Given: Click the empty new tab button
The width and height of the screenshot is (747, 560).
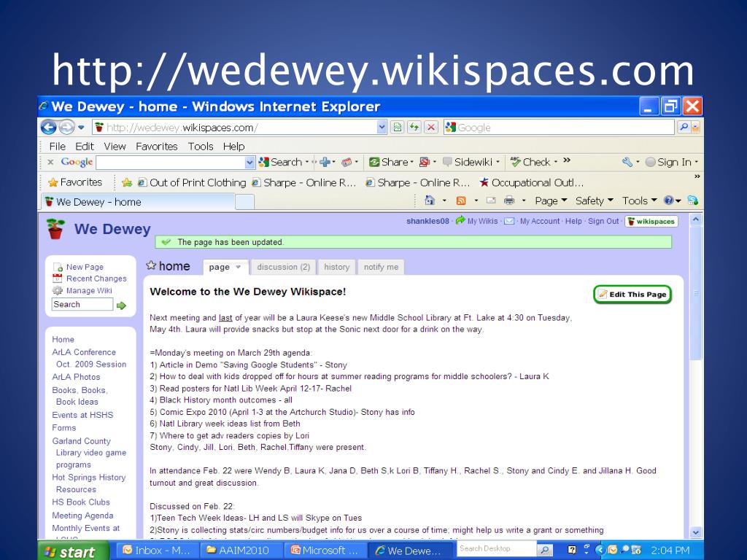Looking at the screenshot, I should coord(245,202).
